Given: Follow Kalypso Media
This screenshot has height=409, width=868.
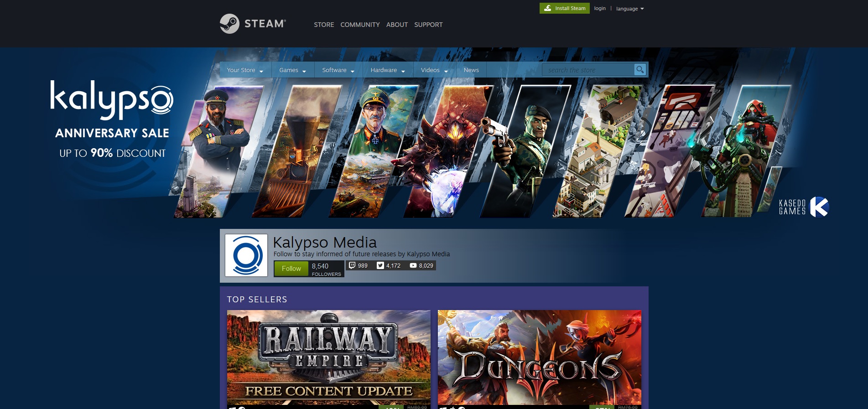Looking at the screenshot, I should pos(291,269).
